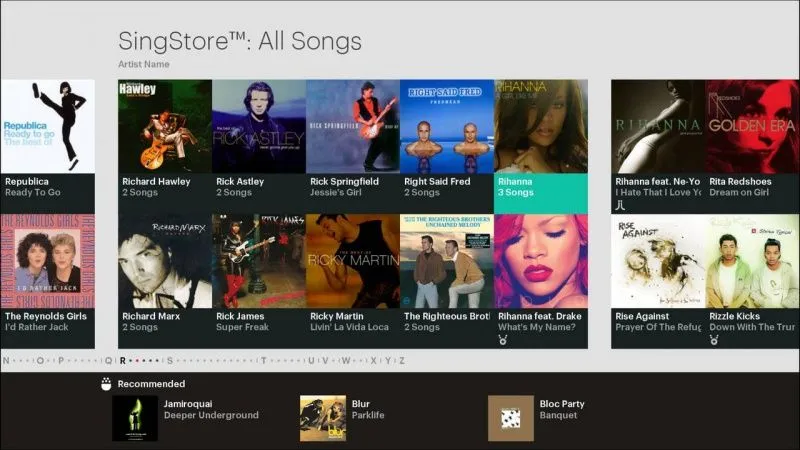Jump to letter S in alphabet bar
The image size is (800, 450).
click(169, 360)
